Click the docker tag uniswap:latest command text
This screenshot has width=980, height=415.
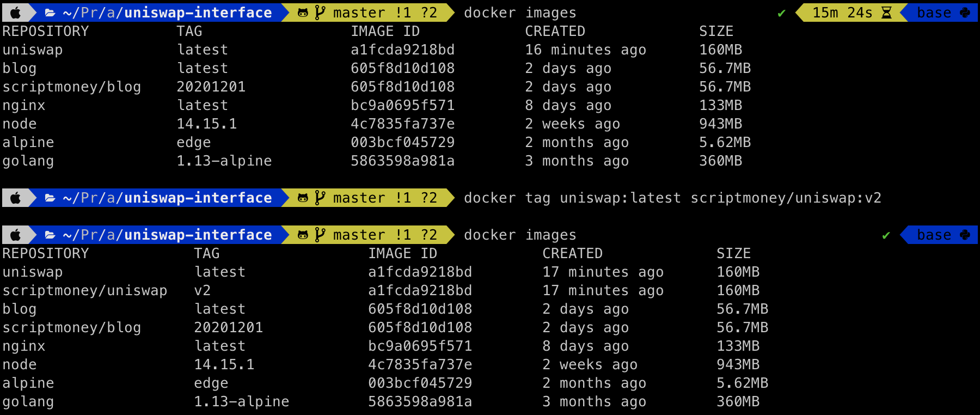(572, 198)
